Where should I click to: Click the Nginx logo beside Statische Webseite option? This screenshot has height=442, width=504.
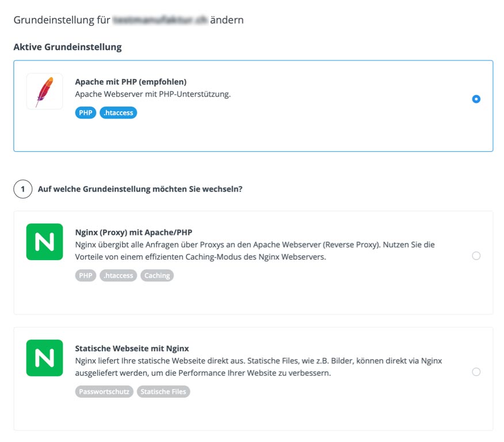coord(45,358)
